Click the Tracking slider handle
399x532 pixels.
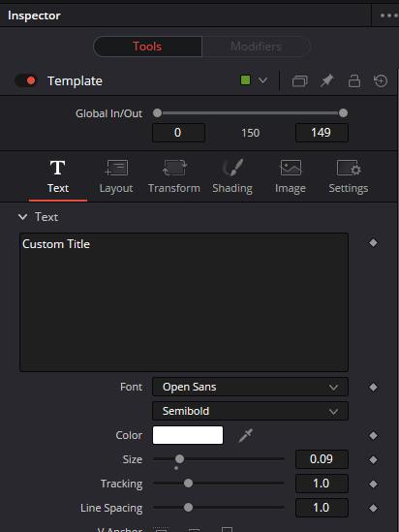pos(188,484)
